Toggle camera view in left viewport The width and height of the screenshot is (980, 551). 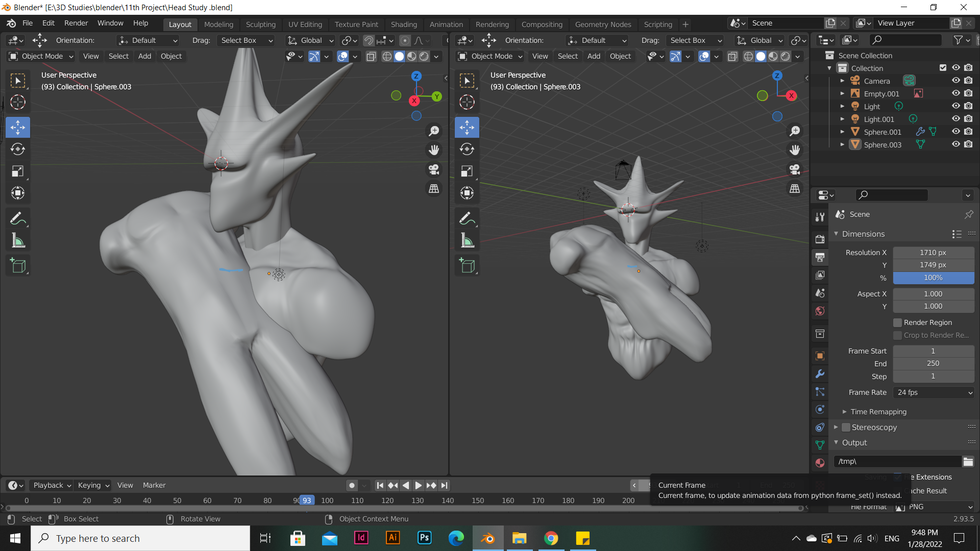click(434, 169)
